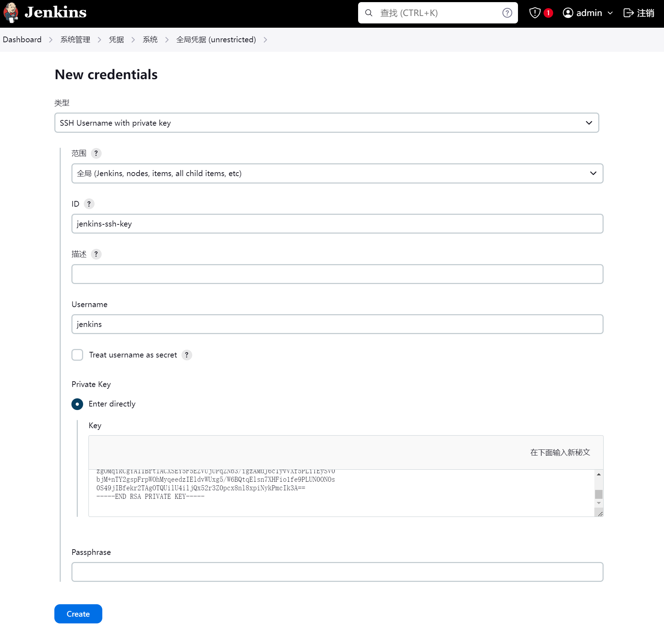This screenshot has width=664, height=644.
Task: Show help for Treat username as secret
Action: coord(187,355)
